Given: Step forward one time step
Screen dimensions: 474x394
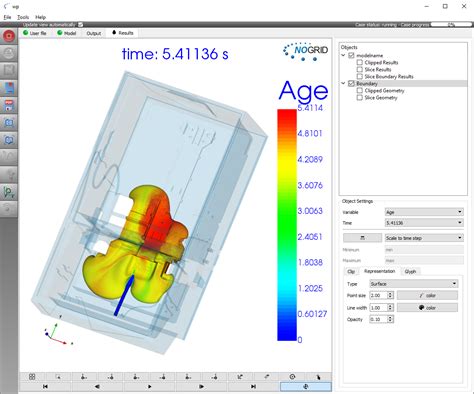Looking at the screenshot, I should [201, 386].
